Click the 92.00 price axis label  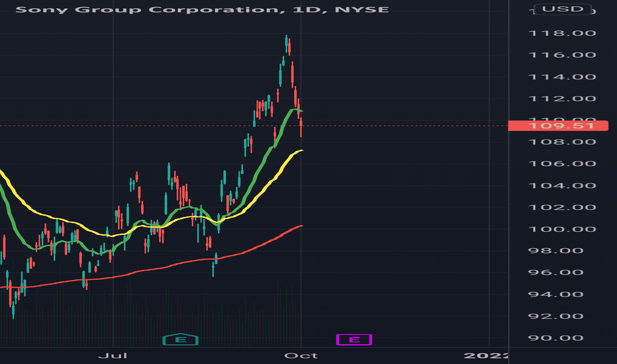[555, 316]
